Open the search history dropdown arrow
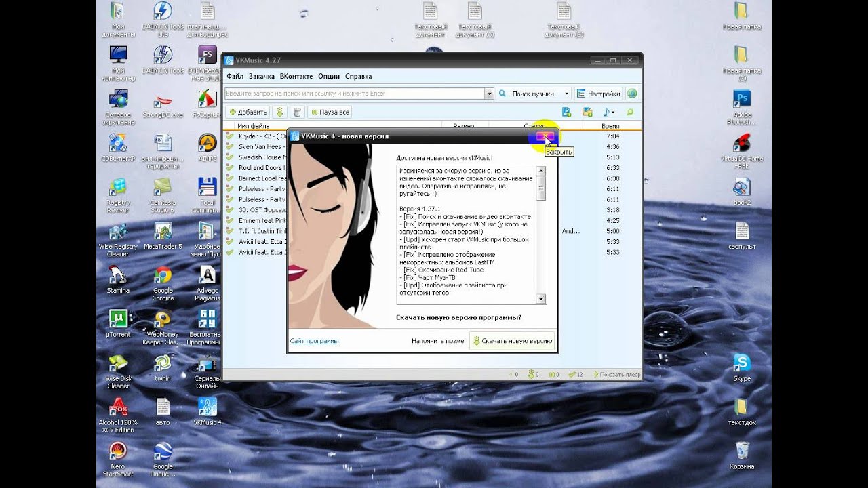The width and height of the screenshot is (868, 488). click(489, 94)
